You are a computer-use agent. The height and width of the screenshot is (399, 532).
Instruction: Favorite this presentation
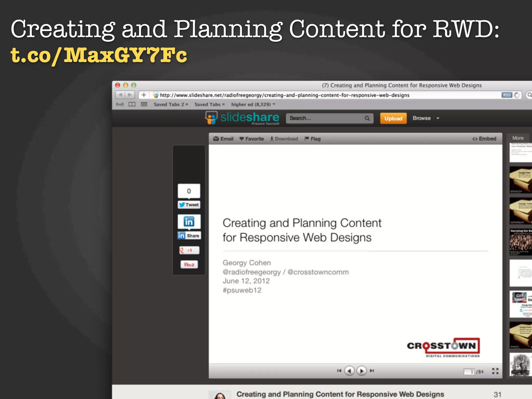pos(251,139)
